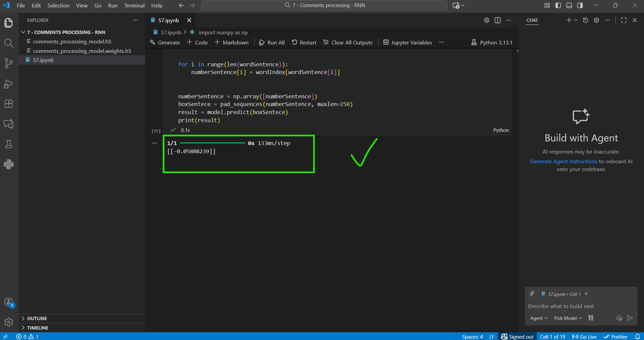
Task: Click Run All in notebook toolbar
Action: pos(272,42)
